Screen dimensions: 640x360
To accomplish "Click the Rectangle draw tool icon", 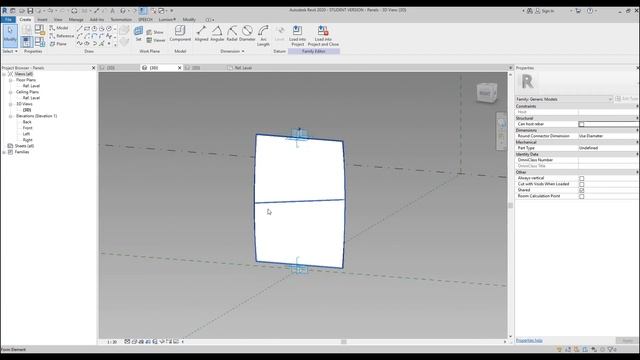I will coord(87,29).
